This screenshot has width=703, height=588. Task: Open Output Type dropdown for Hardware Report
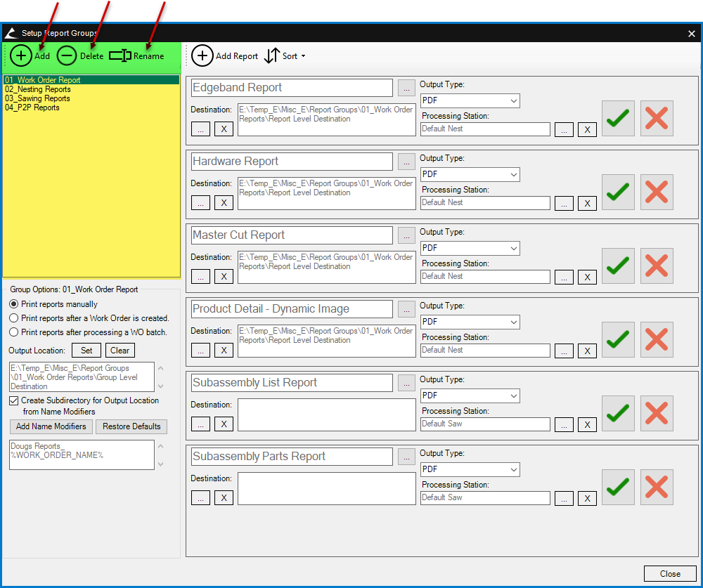click(x=470, y=174)
